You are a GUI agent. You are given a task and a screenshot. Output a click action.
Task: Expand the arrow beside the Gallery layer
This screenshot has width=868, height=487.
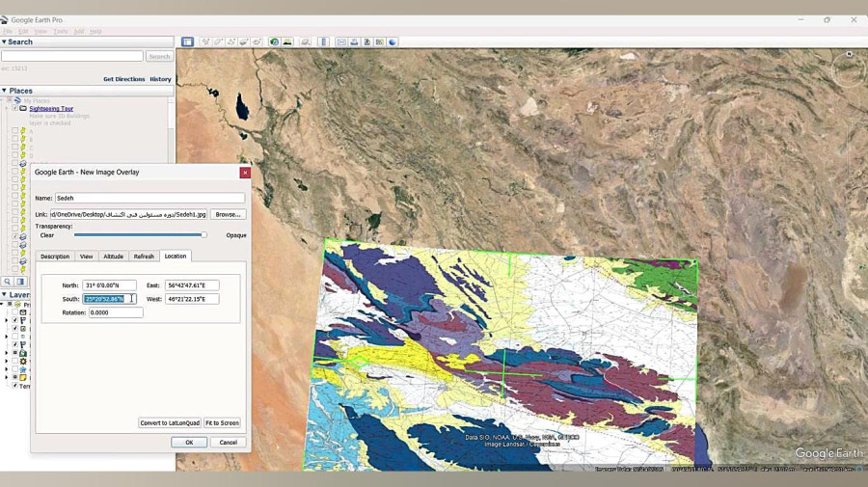click(7, 369)
